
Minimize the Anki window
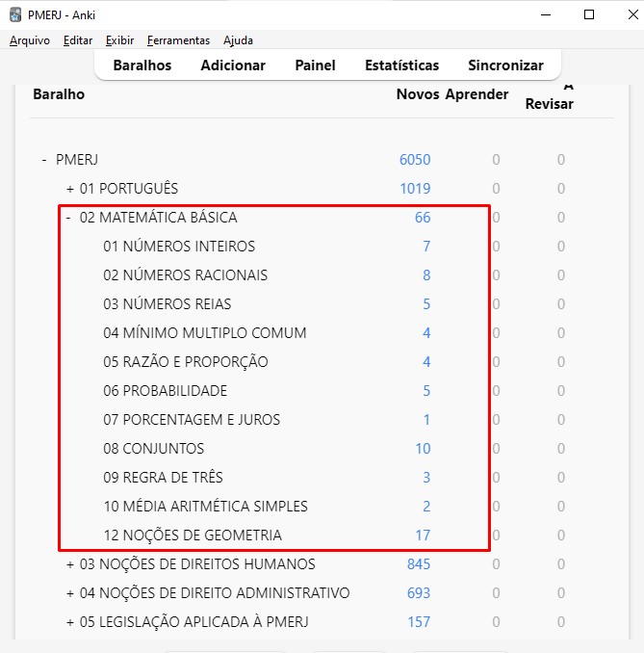(x=546, y=15)
